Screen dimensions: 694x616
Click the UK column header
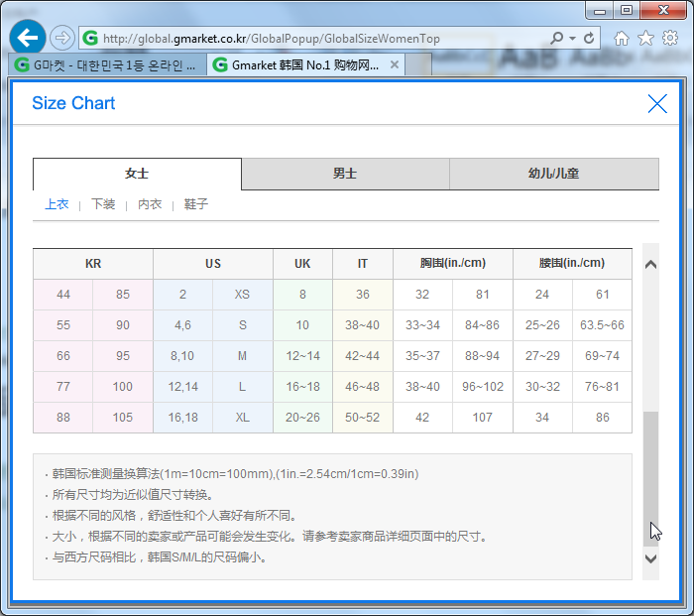[x=302, y=264]
